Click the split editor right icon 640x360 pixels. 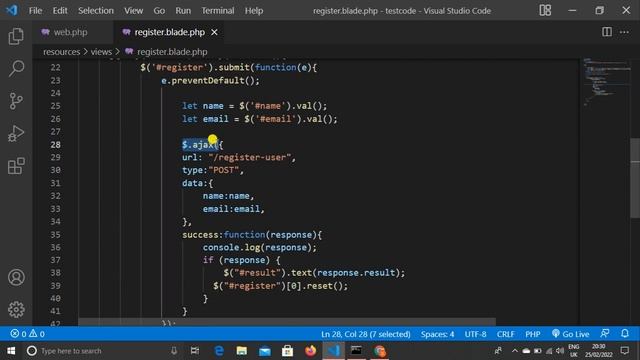tap(607, 32)
